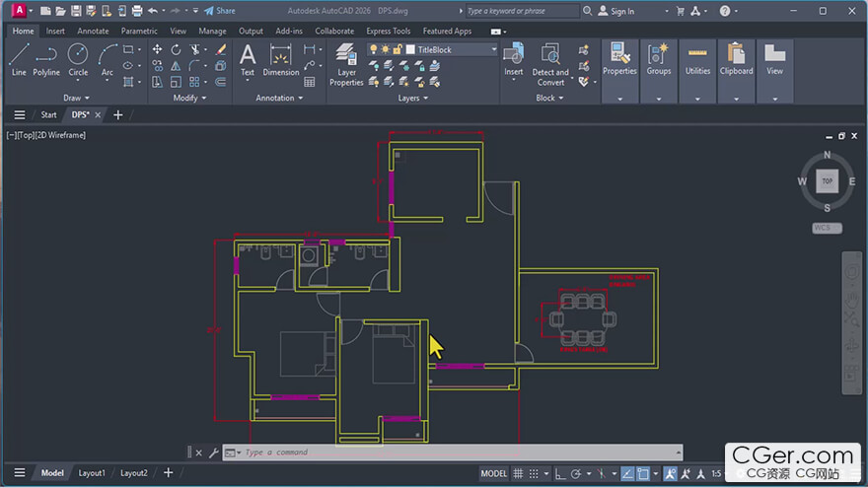Screen dimensions: 868x488
Task: Switch to the Annotate ribbon tab
Action: 93,31
